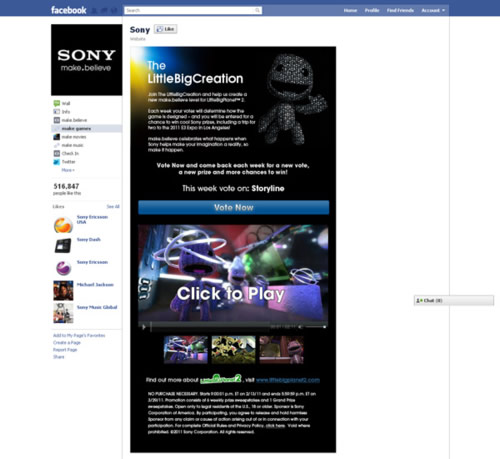Click the Website link under Sony
500x459 pixels.
tap(138, 39)
